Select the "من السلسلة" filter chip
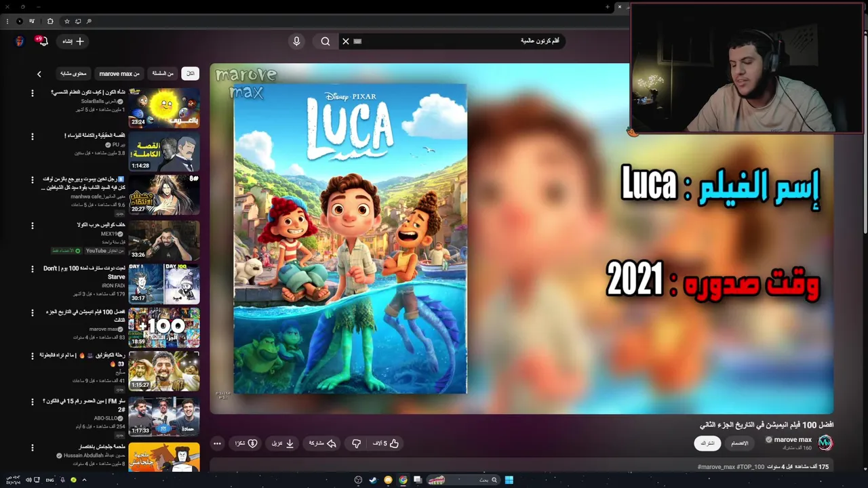 (163, 73)
